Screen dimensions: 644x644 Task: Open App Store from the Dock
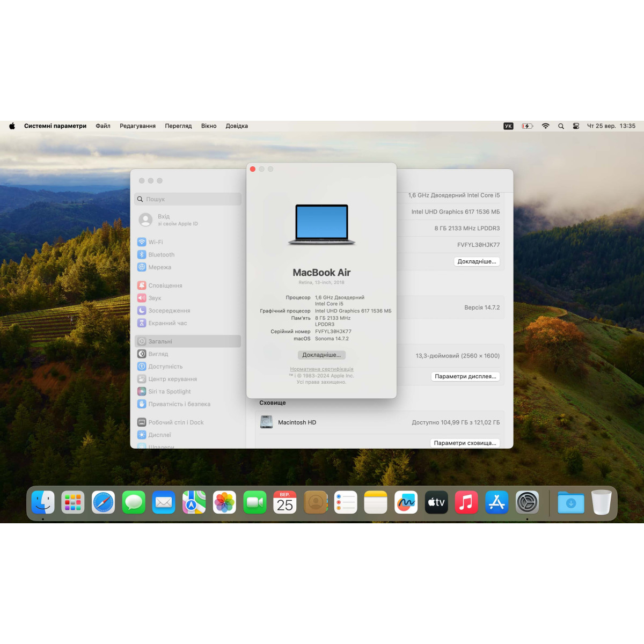tap(497, 503)
